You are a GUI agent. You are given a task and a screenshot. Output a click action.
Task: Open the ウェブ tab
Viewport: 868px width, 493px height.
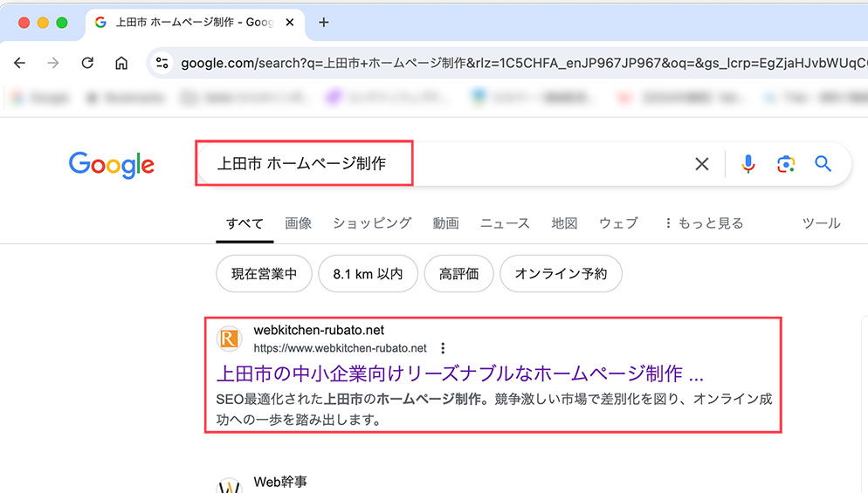click(x=618, y=223)
